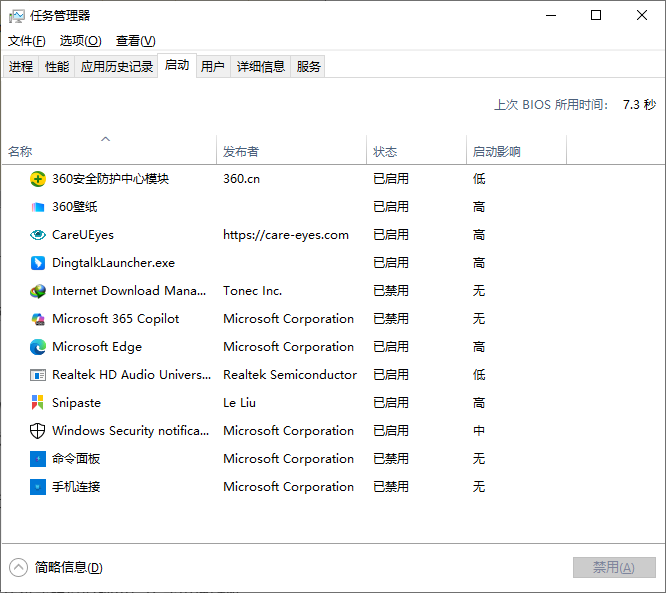This screenshot has height=593, width=666.
Task: Select the Snipaste icon
Action: click(38, 403)
